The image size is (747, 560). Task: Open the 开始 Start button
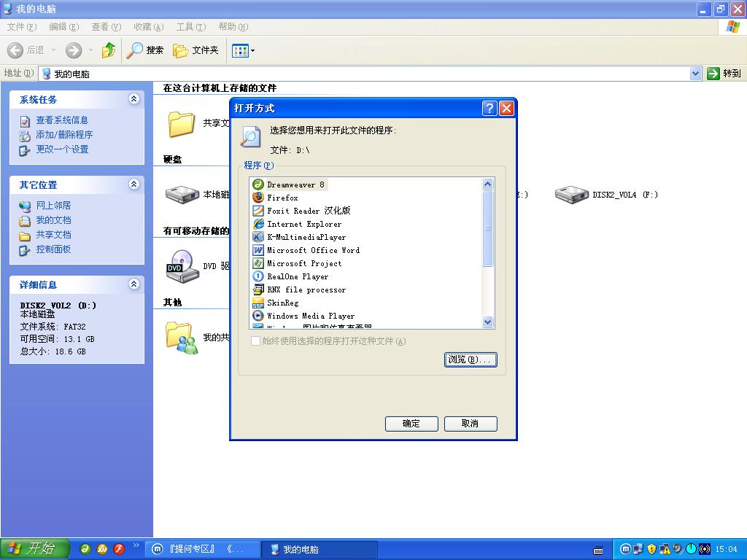[x=35, y=549]
